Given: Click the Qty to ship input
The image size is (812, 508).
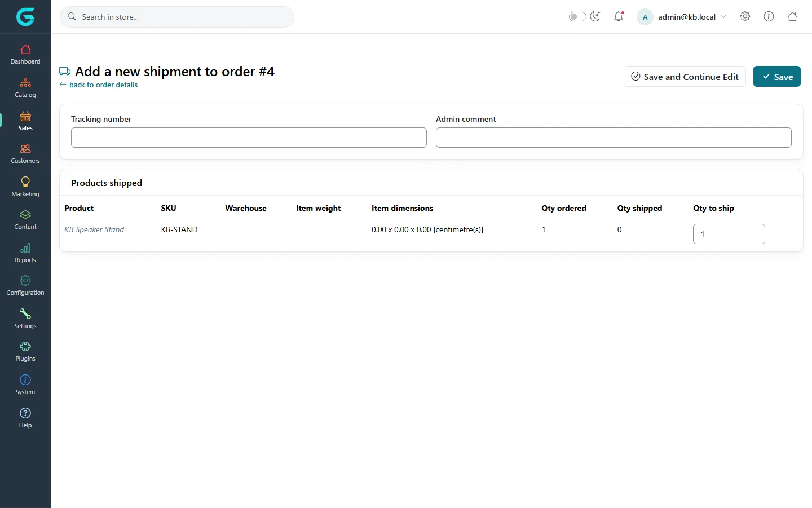Looking at the screenshot, I should coord(729,234).
